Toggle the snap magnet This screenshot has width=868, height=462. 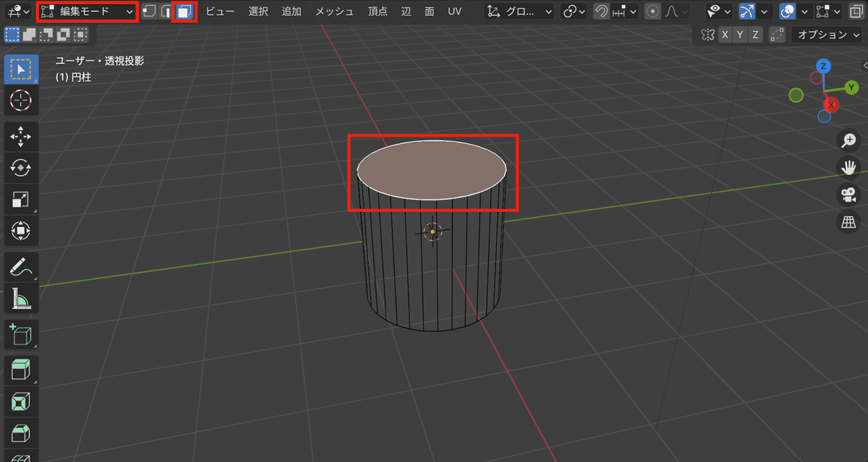(601, 12)
